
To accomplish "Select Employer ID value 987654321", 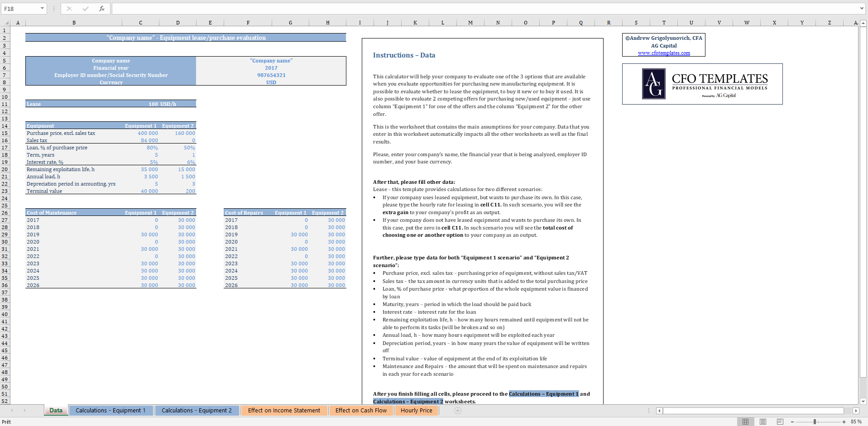I will (271, 75).
